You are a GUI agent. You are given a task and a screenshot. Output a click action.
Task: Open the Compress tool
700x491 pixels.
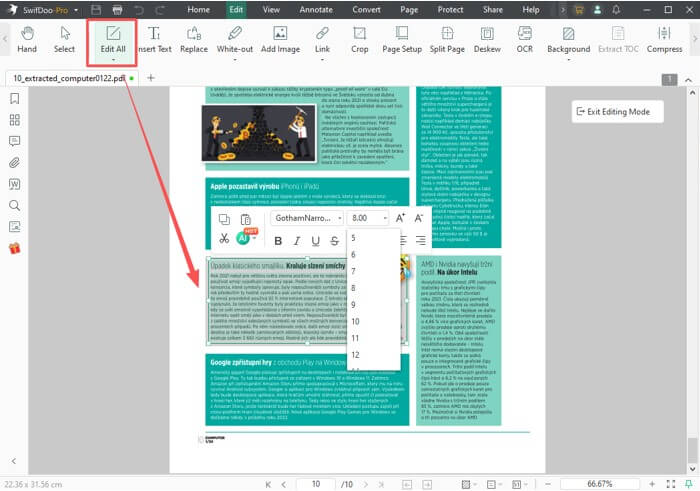664,39
